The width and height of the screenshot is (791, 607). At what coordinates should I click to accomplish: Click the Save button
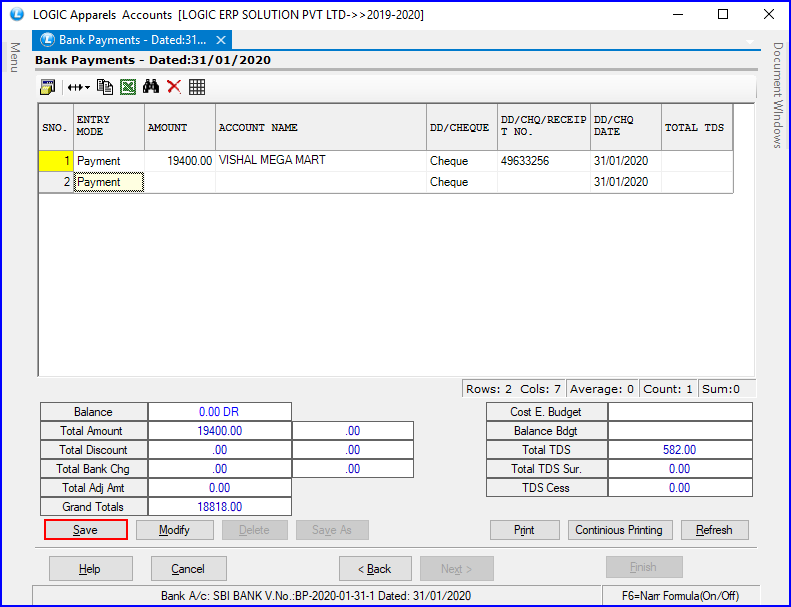click(x=86, y=530)
